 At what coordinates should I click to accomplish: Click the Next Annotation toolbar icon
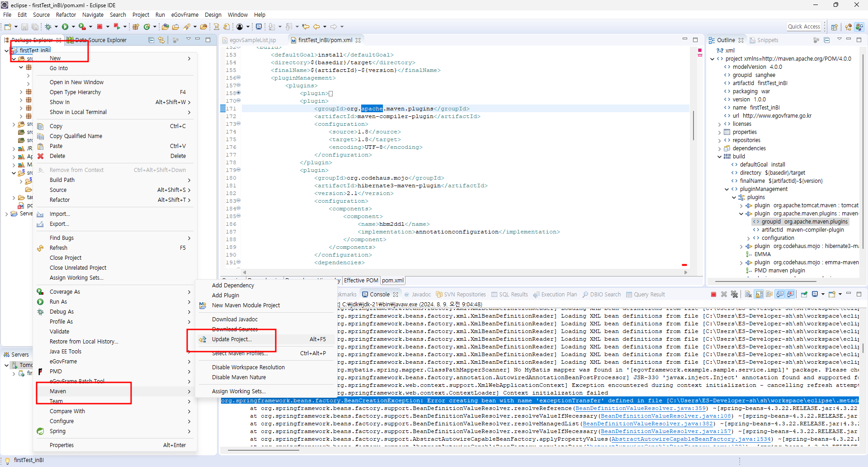(x=271, y=27)
